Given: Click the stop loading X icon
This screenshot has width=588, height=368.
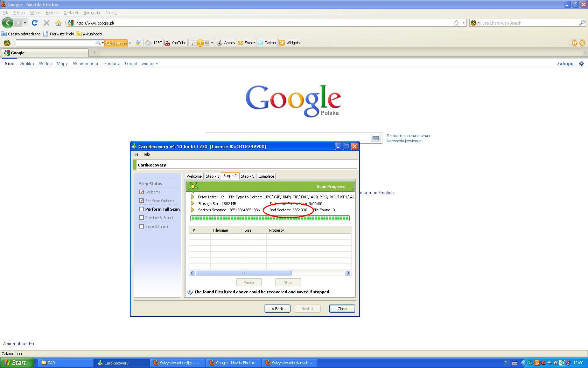Looking at the screenshot, I should click(46, 23).
